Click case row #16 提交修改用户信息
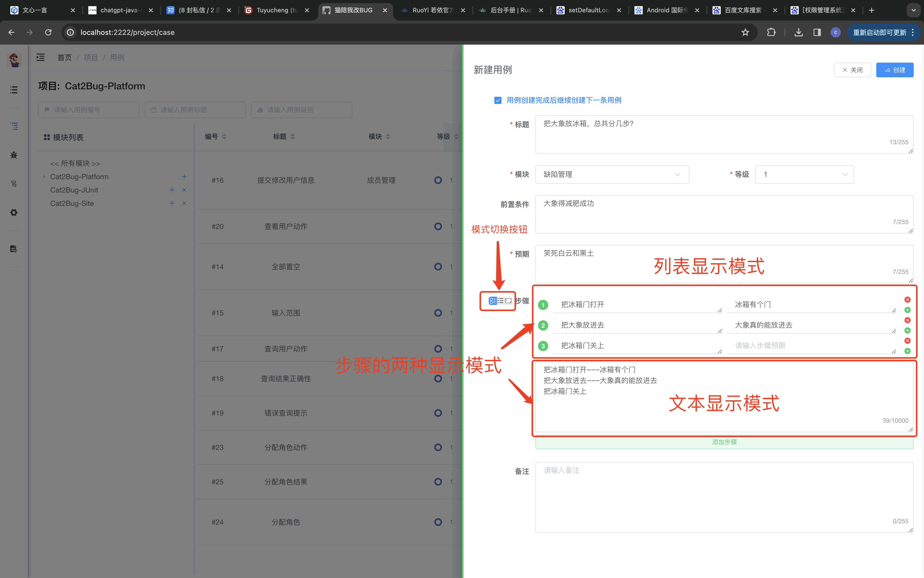924x578 pixels. pyautogui.click(x=330, y=180)
